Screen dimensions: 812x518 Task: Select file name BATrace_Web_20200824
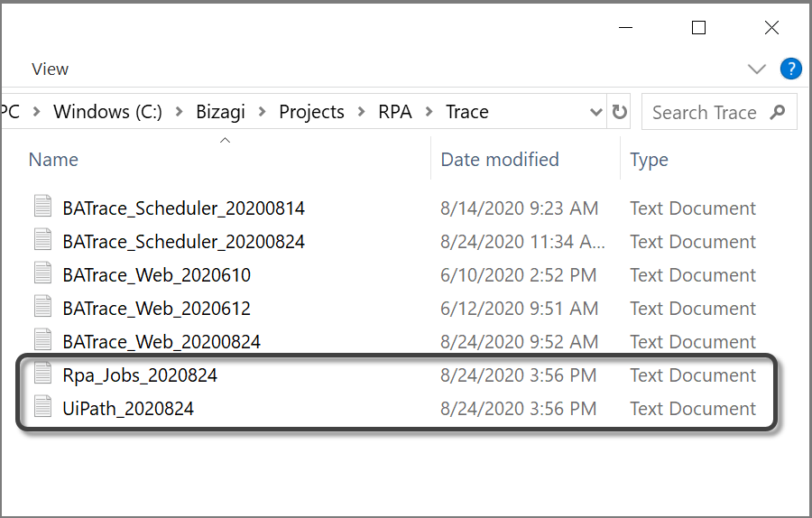pos(161,342)
